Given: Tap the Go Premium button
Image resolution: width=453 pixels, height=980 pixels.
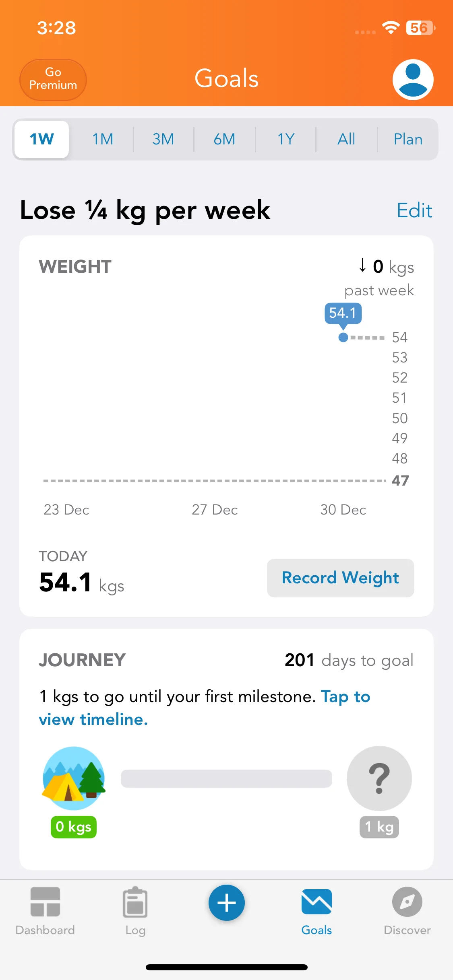Looking at the screenshot, I should click(x=53, y=79).
